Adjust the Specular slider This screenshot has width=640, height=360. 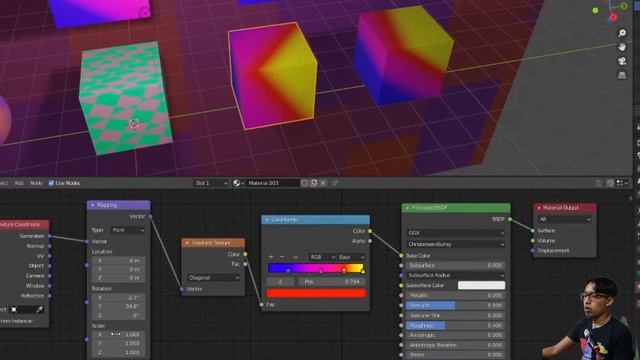(456, 305)
